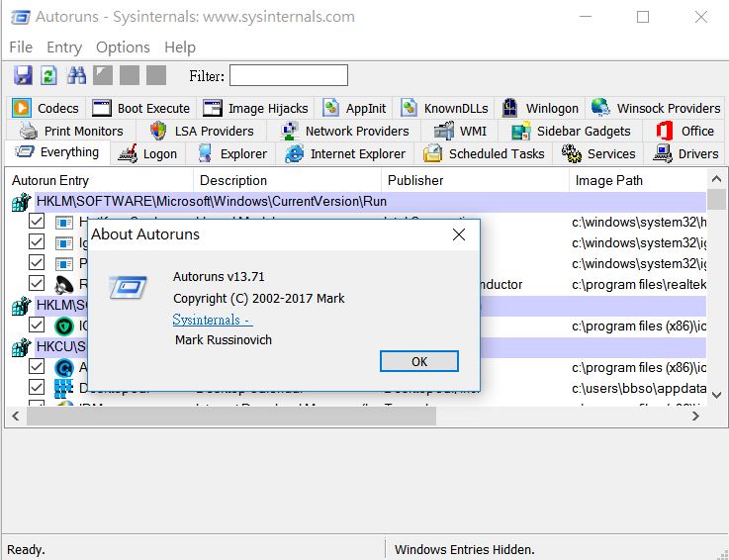The image size is (729, 560).
Task: Open the File menu
Action: pyautogui.click(x=21, y=47)
